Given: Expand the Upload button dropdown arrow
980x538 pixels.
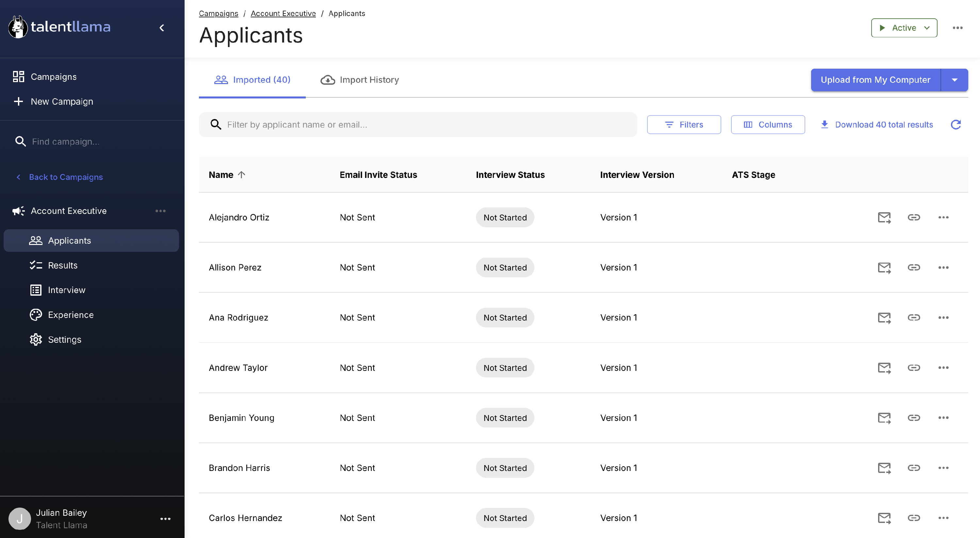Looking at the screenshot, I should (x=954, y=80).
